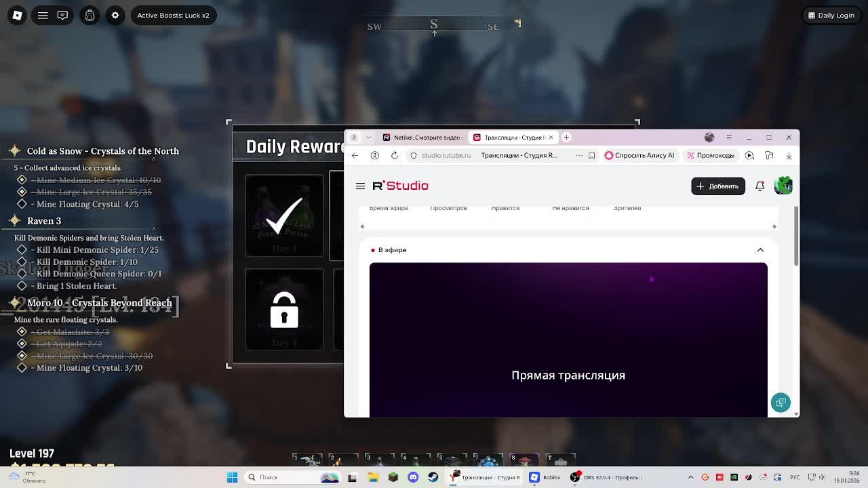Image resolution: width=868 pixels, height=488 pixels.
Task: Open a new browser tab
Action: coord(566,138)
